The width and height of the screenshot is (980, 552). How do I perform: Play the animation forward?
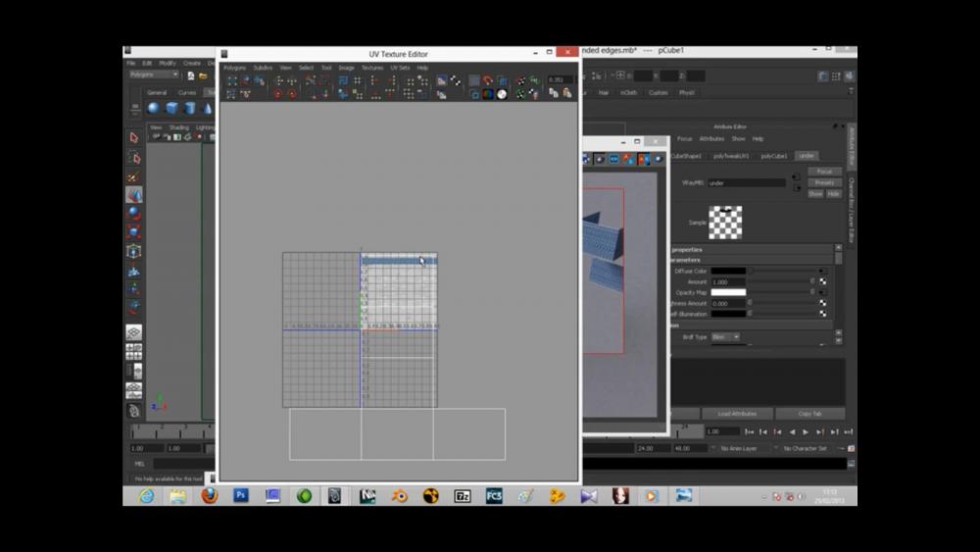click(806, 432)
